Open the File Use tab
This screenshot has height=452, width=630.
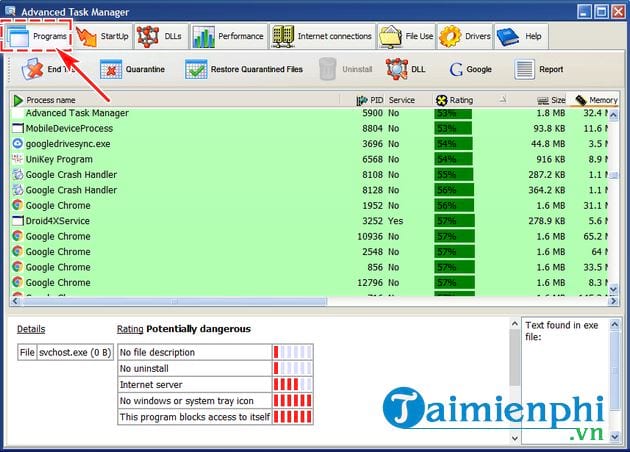[x=406, y=37]
